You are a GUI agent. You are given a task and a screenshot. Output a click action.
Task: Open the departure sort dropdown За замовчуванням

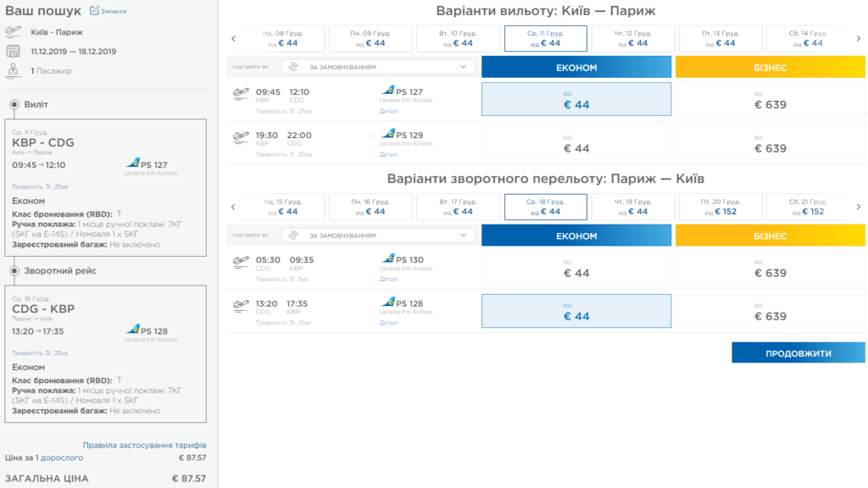378,67
